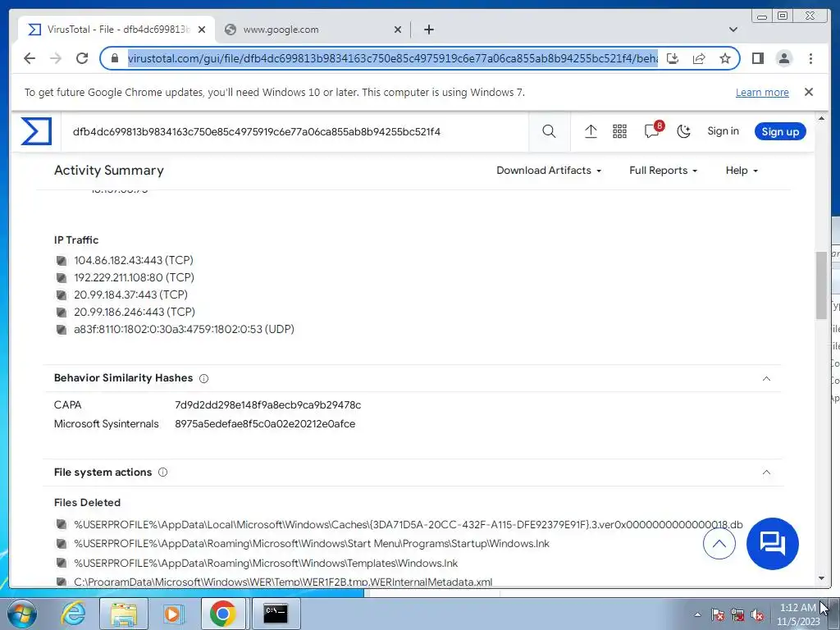Click icon next to Templates\Windows.lnk deleted file

coord(62,563)
